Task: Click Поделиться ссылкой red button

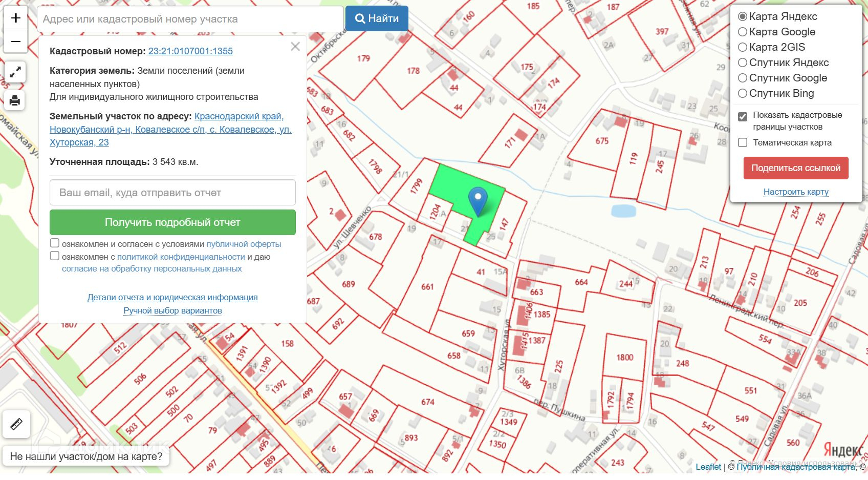Action: click(x=795, y=168)
